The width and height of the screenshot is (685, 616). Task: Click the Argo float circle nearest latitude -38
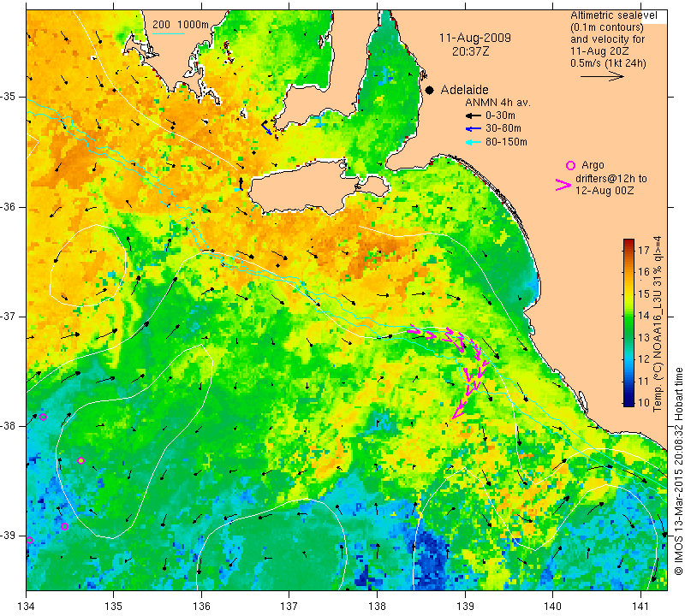(x=43, y=417)
